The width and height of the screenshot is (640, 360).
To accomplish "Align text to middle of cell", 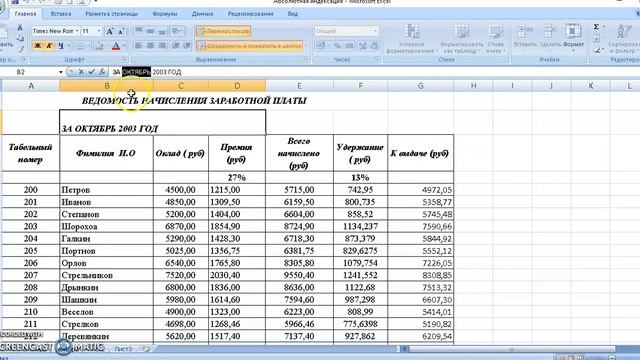I will tap(150, 31).
